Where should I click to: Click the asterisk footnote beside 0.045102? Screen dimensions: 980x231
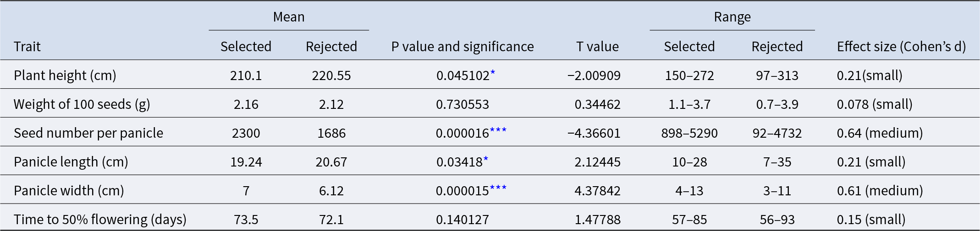click(x=493, y=73)
